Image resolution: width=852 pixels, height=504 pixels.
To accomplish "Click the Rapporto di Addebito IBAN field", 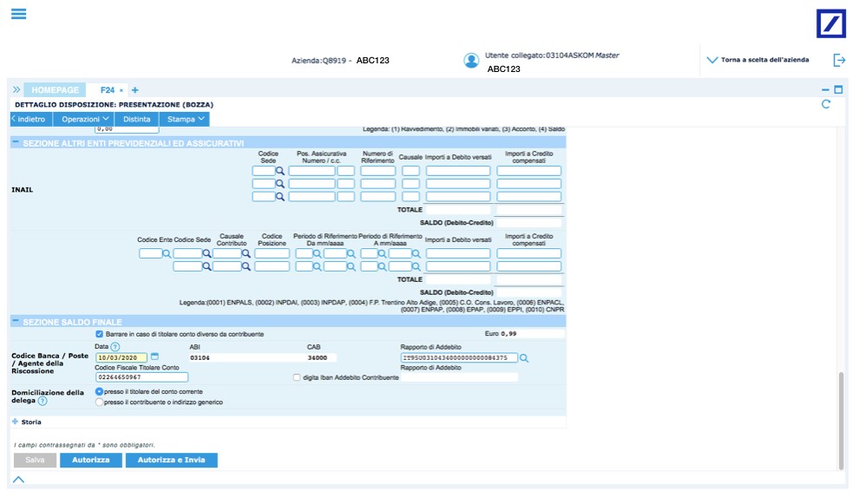I will [x=459, y=358].
